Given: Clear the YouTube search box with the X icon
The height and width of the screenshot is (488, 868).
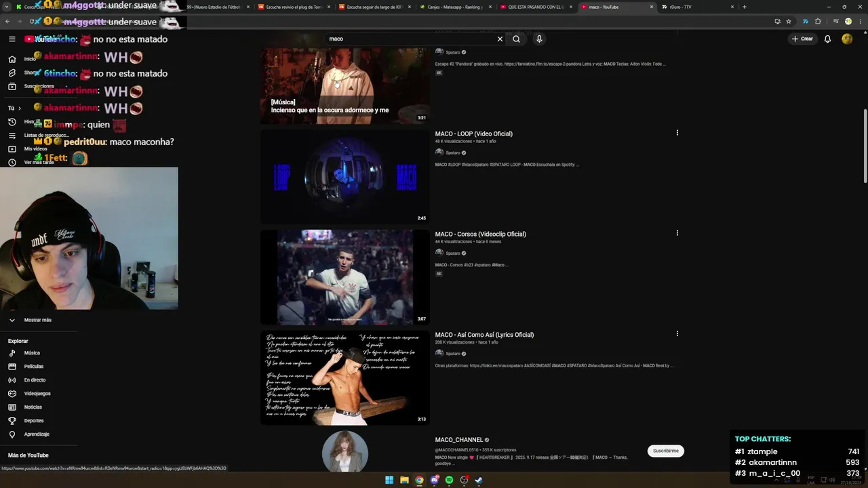Looking at the screenshot, I should 500,39.
